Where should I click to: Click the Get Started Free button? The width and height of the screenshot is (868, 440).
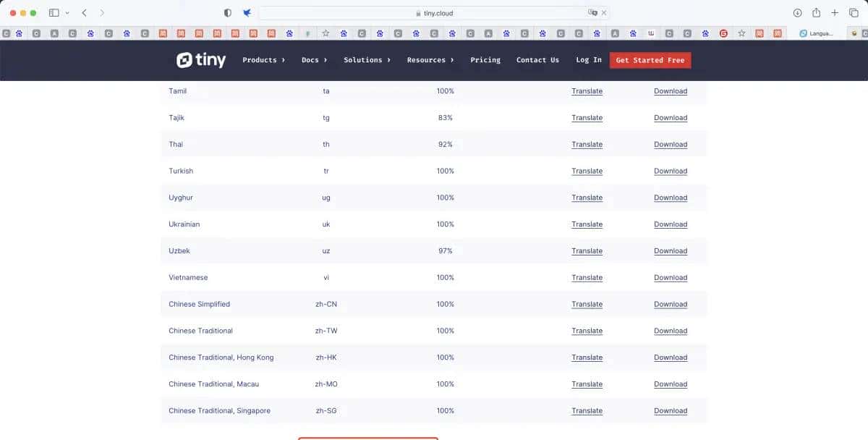tap(650, 60)
